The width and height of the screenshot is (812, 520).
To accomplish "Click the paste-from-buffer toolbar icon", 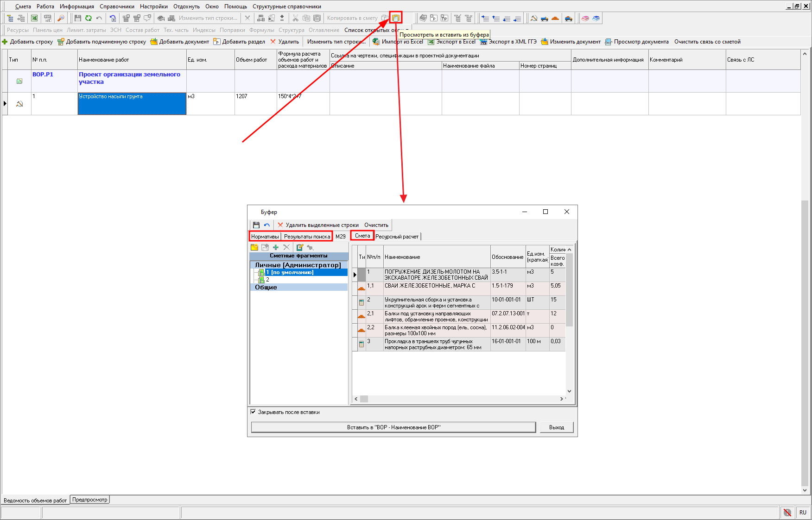I will (x=395, y=18).
